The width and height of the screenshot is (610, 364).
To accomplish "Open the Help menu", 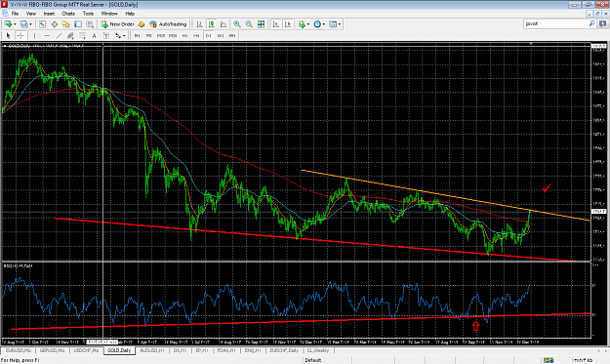I will point(130,14).
